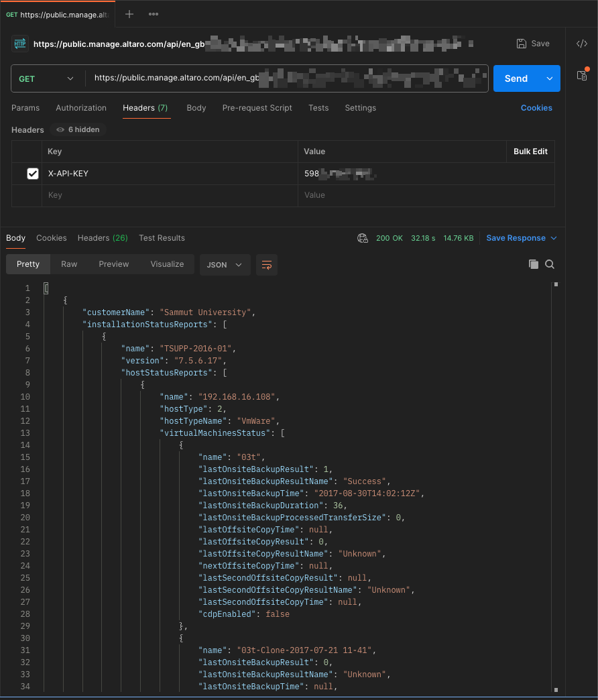Image resolution: width=598 pixels, height=700 pixels.
Task: Click the X-API-KEY key cell
Action: point(170,174)
